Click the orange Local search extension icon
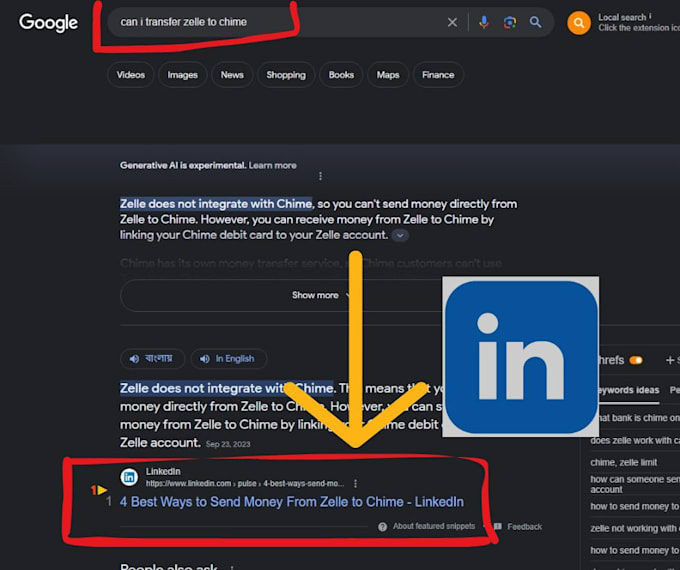This screenshot has width=680, height=570. point(579,23)
